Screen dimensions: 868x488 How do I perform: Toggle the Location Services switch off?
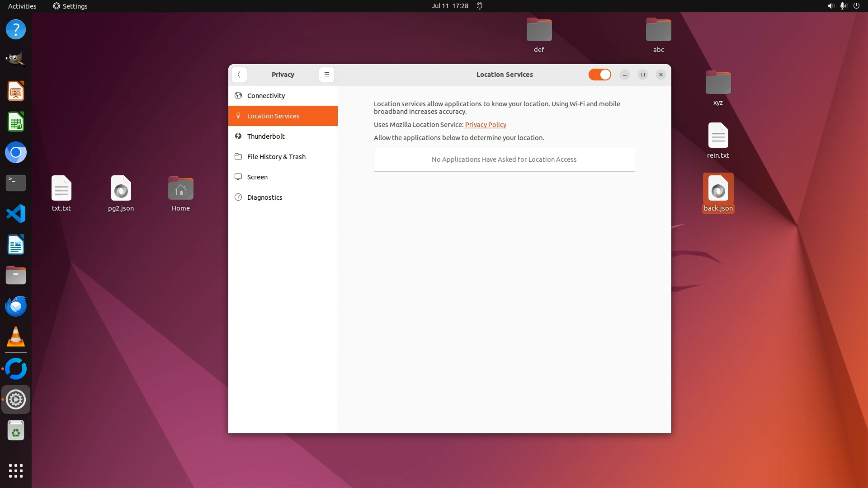[x=599, y=75]
